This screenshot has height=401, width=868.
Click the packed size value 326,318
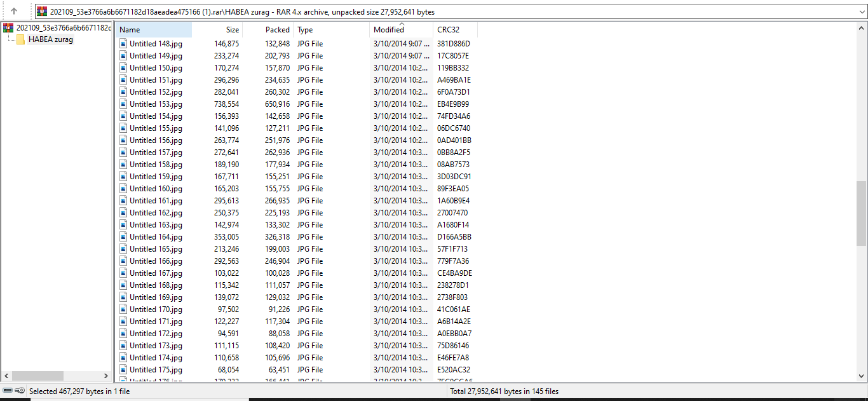[x=277, y=237]
